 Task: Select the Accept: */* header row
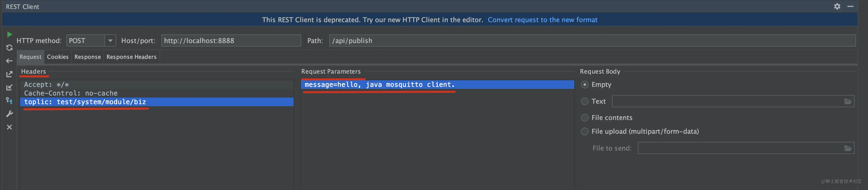tap(157, 85)
